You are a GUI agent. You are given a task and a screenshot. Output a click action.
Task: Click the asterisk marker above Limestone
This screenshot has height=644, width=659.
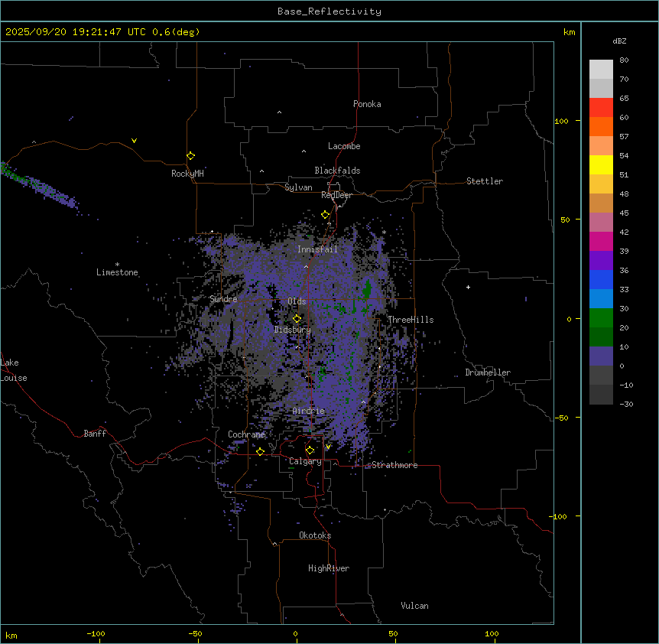pyautogui.click(x=117, y=264)
